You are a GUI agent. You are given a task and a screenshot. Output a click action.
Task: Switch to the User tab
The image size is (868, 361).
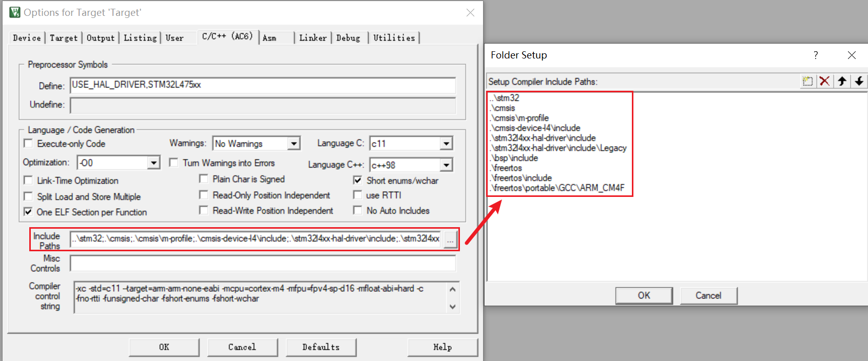click(175, 38)
